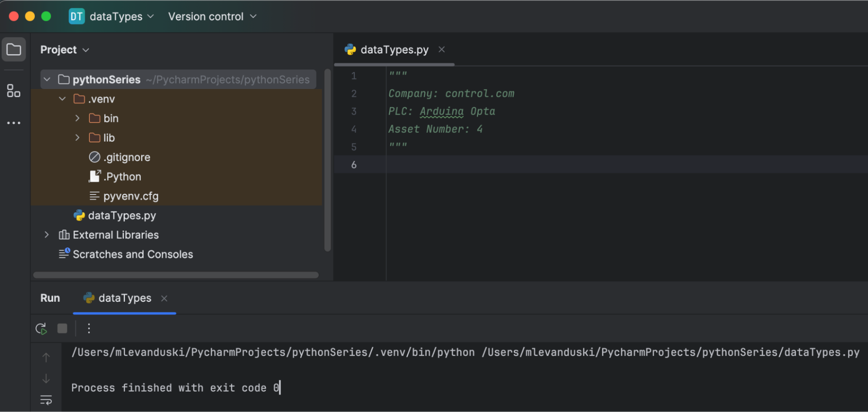Click the python interpreter path link in console

click(x=273, y=352)
